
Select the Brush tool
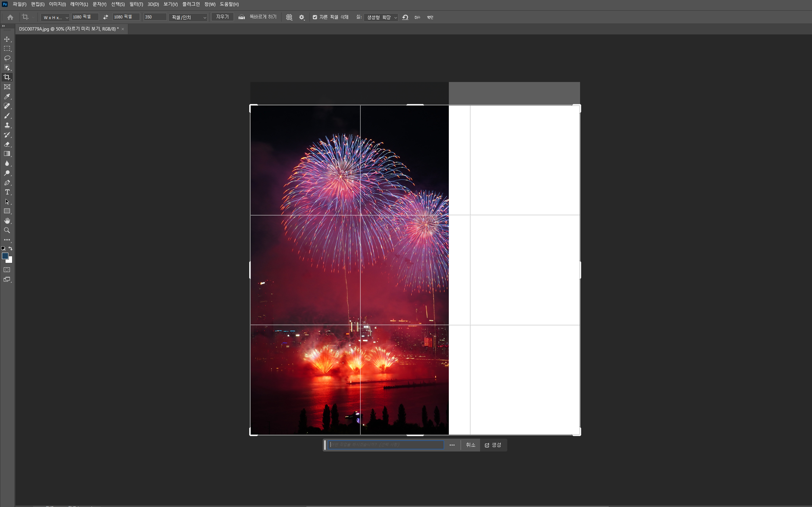7,116
